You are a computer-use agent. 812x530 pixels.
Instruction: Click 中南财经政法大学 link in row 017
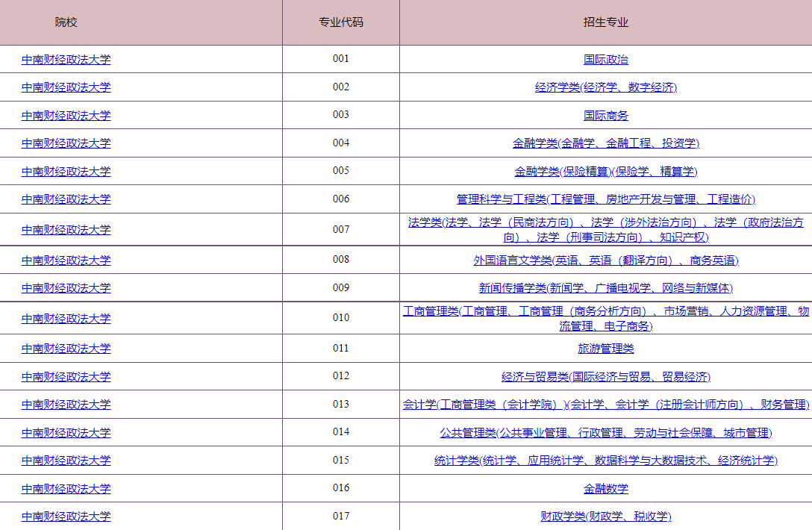click(66, 517)
